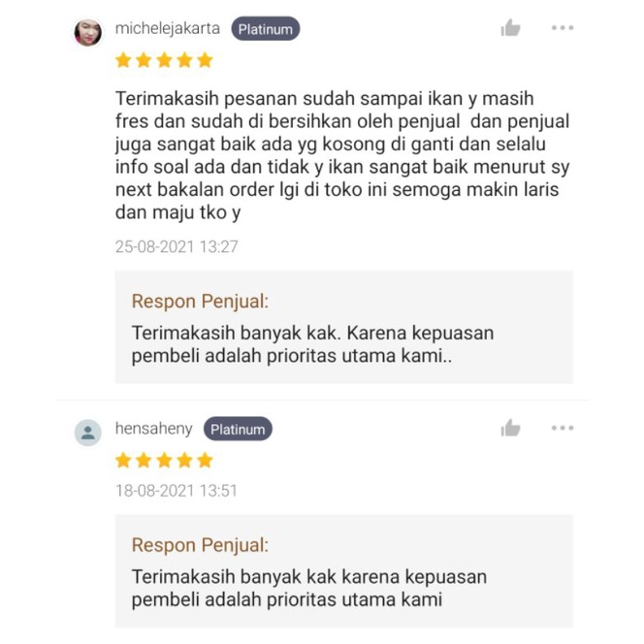This screenshot has height=644, width=644.
Task: Tap second Respon Penjual reply box
Action: click(x=343, y=571)
